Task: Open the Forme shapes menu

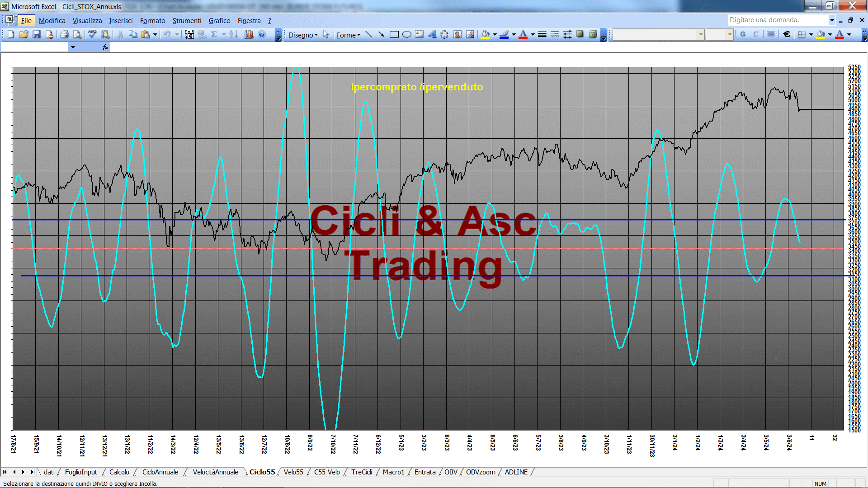Action: click(x=348, y=35)
